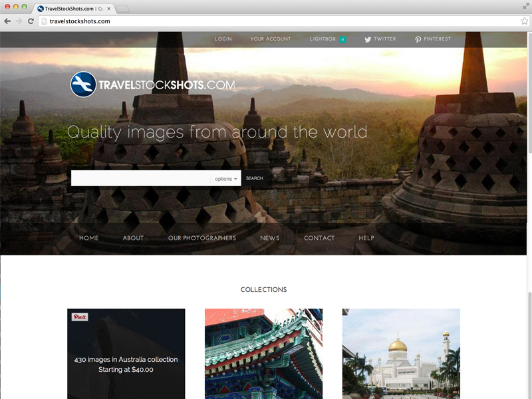Open the Our Photographers menu item
This screenshot has height=399, width=532.
(201, 238)
